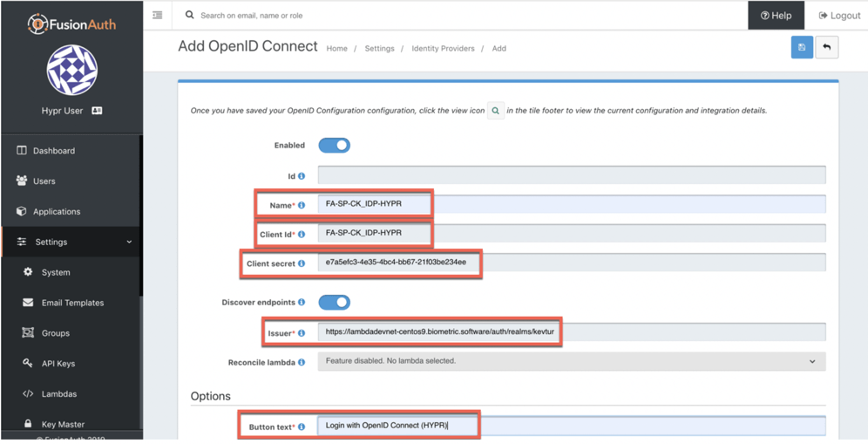
Task: Click the Hypr User avatar image
Action: (x=72, y=71)
